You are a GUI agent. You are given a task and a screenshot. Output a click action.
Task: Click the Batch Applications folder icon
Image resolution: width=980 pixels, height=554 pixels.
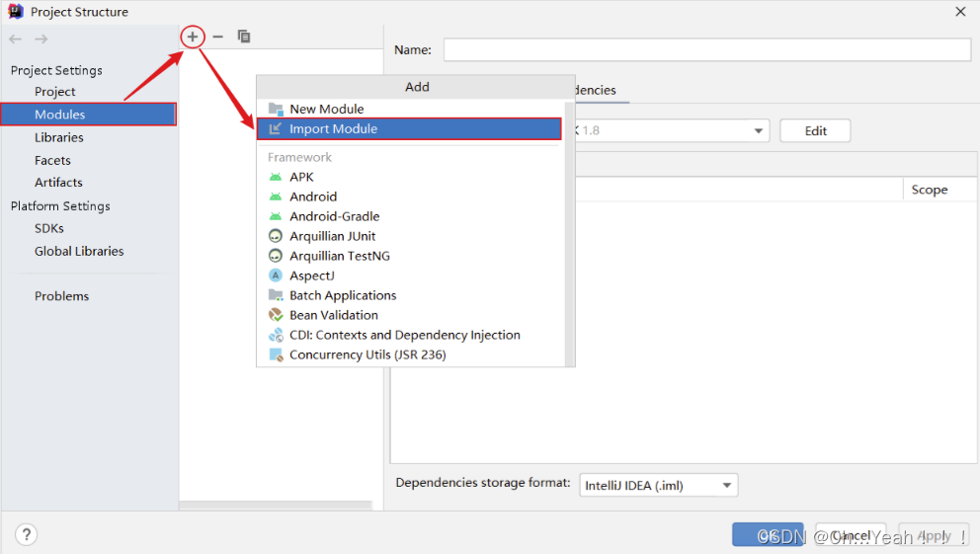click(276, 295)
